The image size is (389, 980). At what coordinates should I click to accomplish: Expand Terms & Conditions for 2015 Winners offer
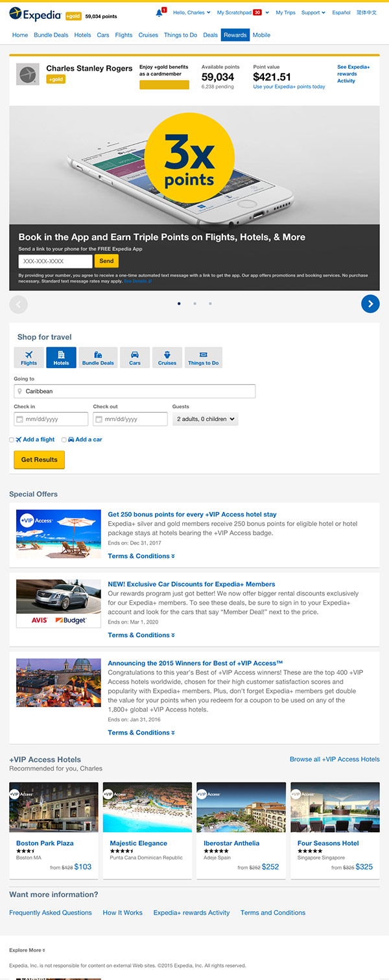pos(141,732)
